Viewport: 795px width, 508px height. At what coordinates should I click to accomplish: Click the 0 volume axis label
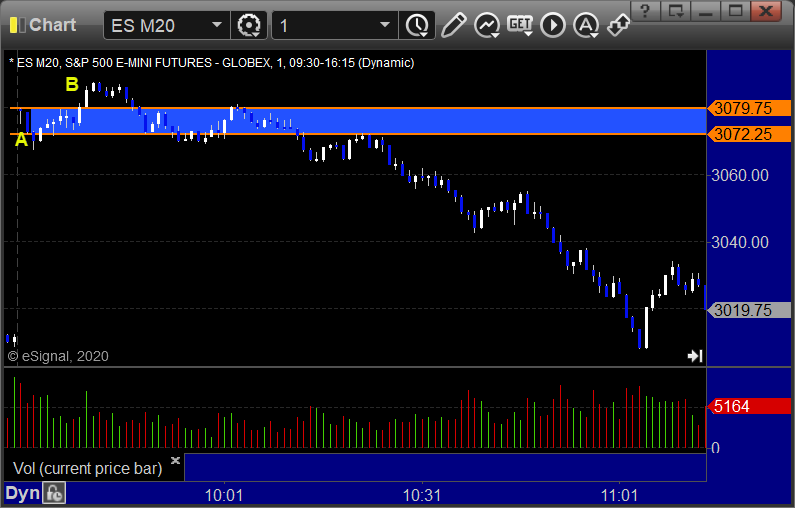click(715, 448)
